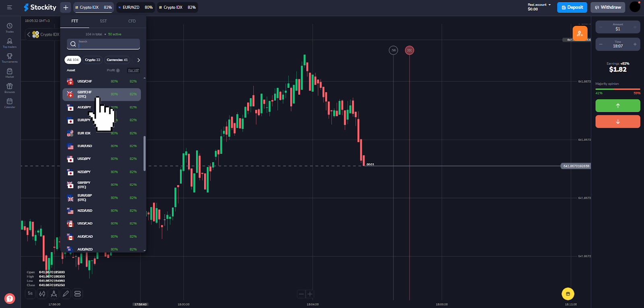Image resolution: width=644 pixels, height=308 pixels.
Task: Zoom in the chart with plus
Action: click(x=310, y=294)
